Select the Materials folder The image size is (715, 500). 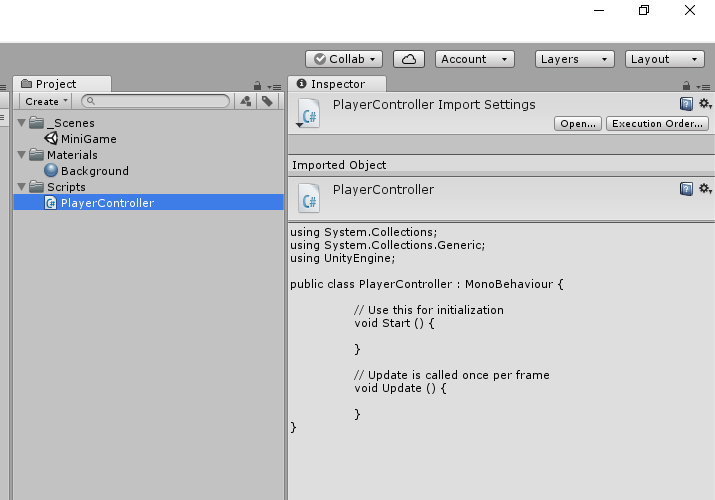[148, 155]
